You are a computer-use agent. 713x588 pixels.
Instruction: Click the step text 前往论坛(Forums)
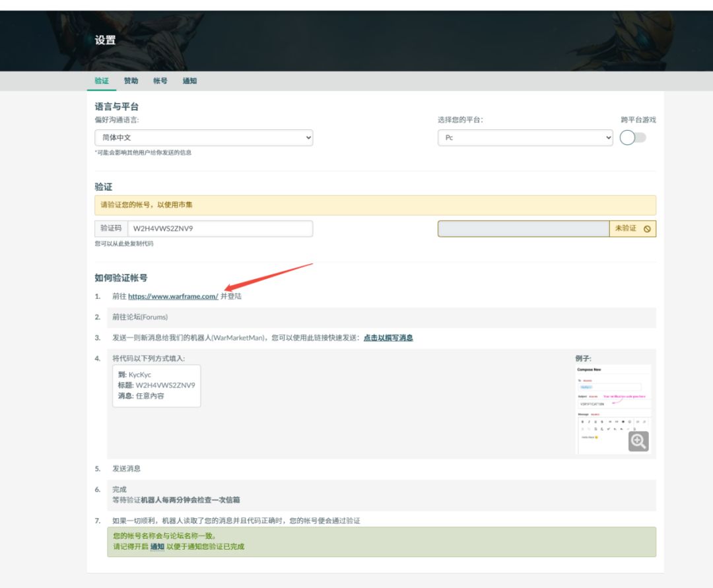tap(140, 317)
